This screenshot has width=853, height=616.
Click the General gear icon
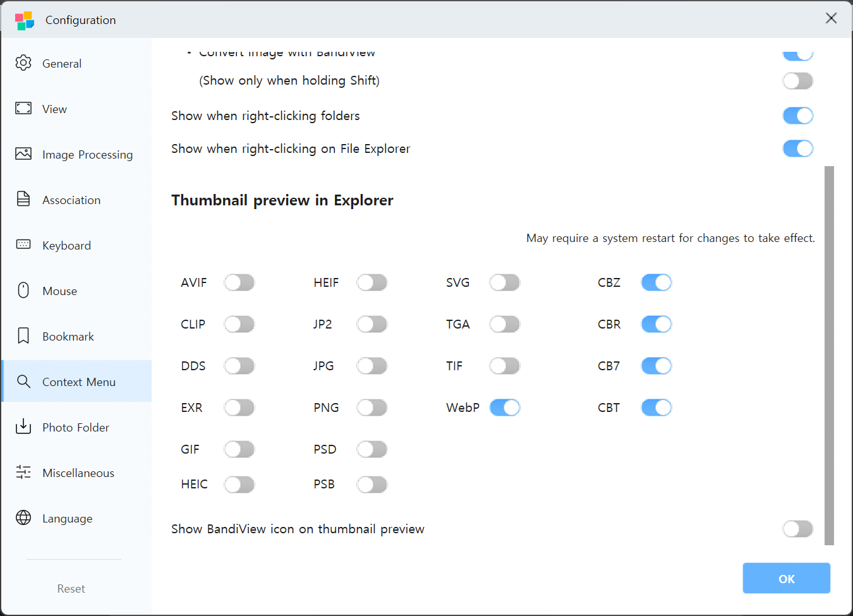pos(23,63)
